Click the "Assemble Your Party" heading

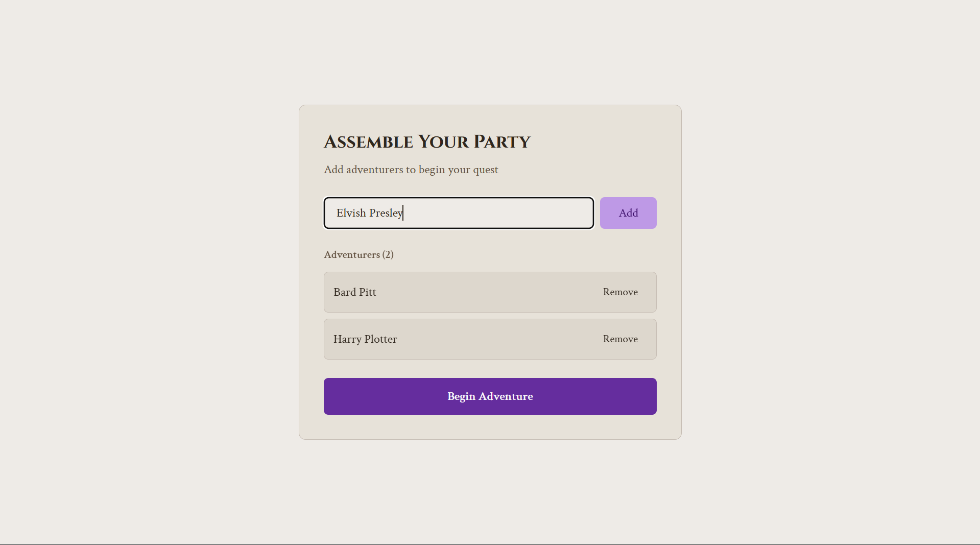pyautogui.click(x=427, y=142)
